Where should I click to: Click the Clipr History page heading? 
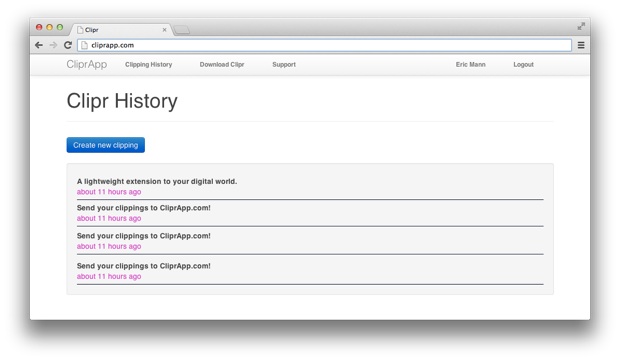(122, 101)
